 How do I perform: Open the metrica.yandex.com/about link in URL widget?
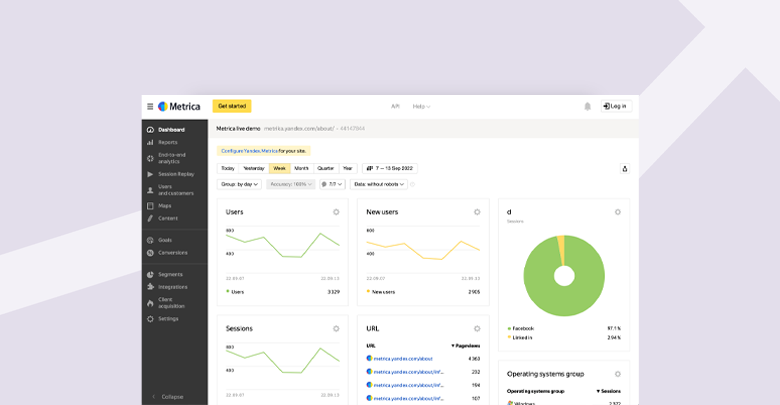point(403,359)
